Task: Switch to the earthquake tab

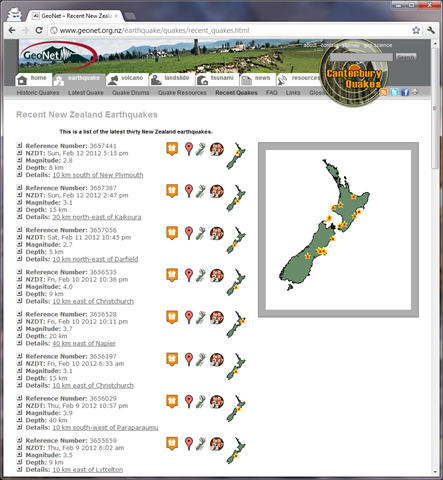Action: point(79,79)
